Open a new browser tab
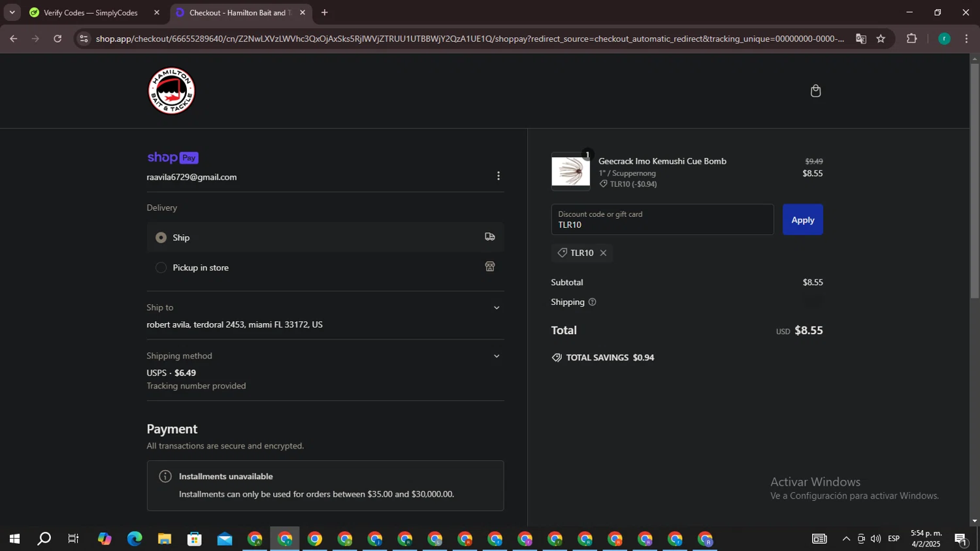980x551 pixels. 325,12
